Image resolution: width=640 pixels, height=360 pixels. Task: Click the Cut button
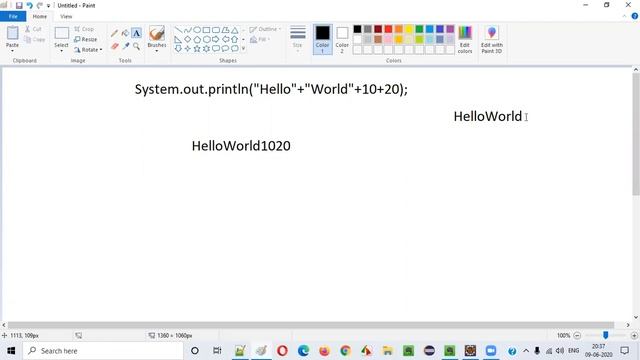coord(33,29)
